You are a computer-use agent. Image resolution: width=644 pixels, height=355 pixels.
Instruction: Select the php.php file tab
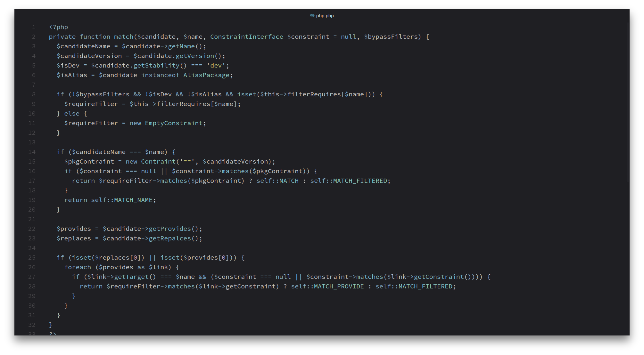click(x=325, y=16)
